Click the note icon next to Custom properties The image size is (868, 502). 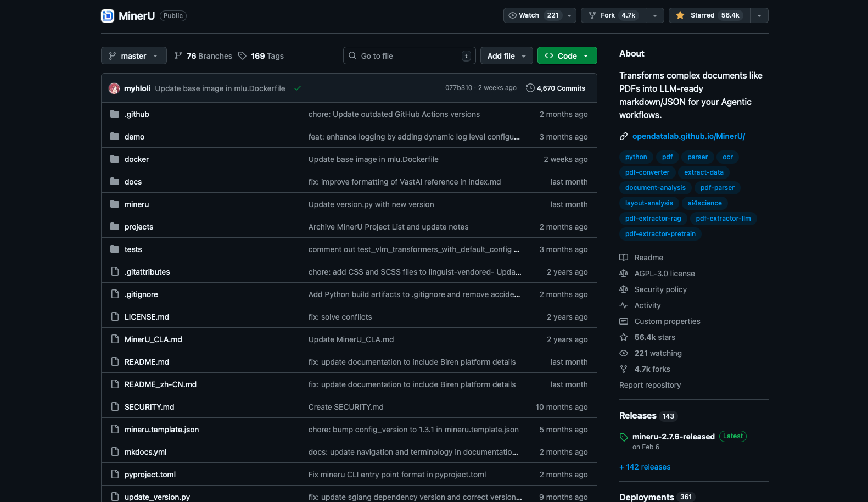click(624, 321)
